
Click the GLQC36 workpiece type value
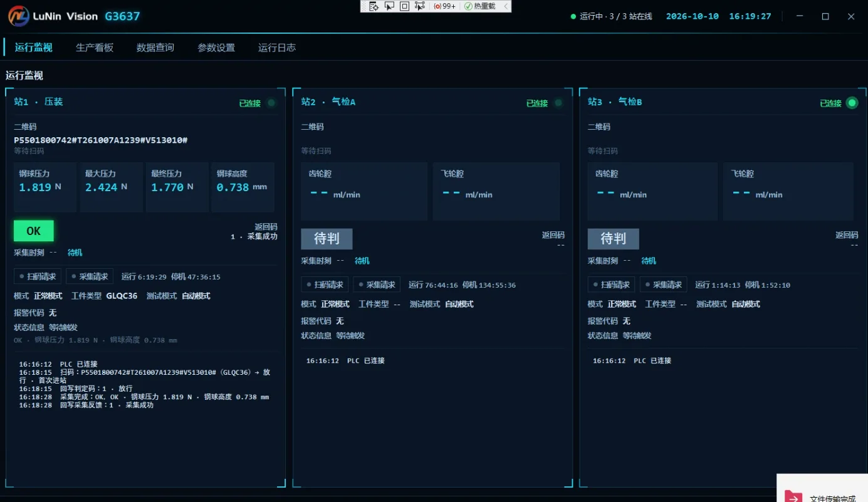tap(122, 296)
